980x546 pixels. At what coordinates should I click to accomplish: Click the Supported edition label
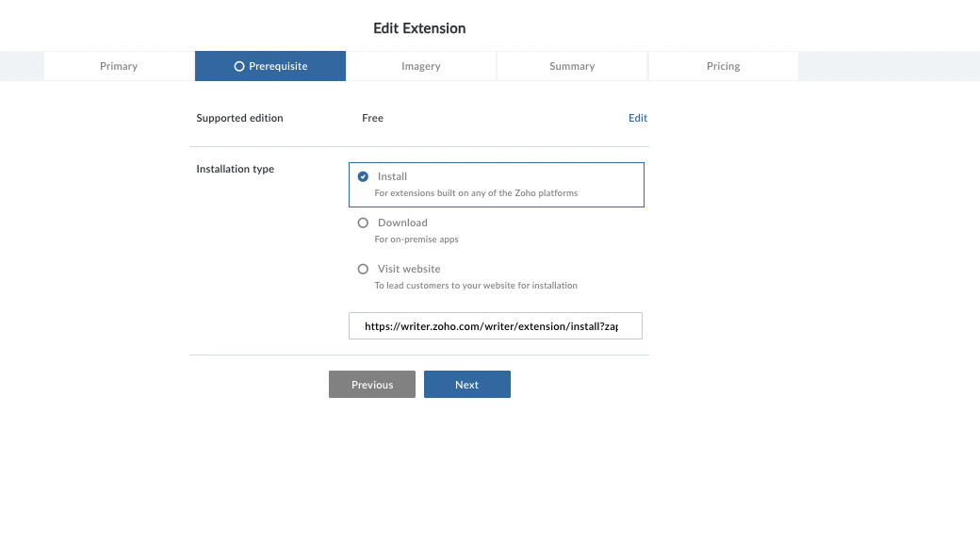pyautogui.click(x=239, y=118)
